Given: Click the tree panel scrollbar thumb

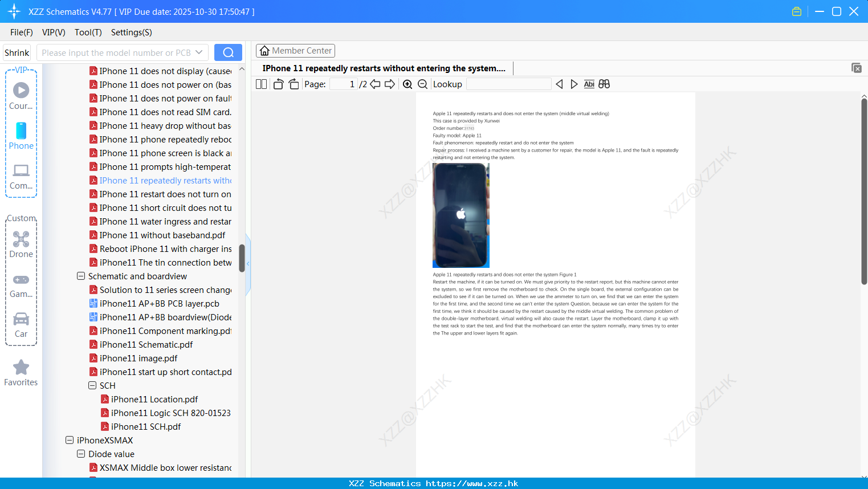Looking at the screenshot, I should click(x=242, y=258).
